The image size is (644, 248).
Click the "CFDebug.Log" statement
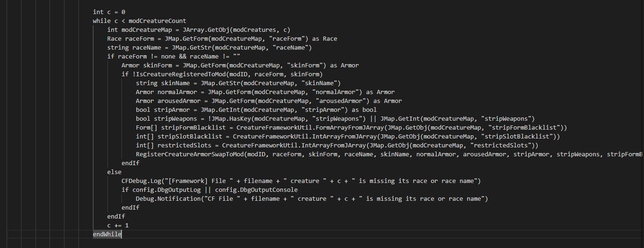[301, 181]
